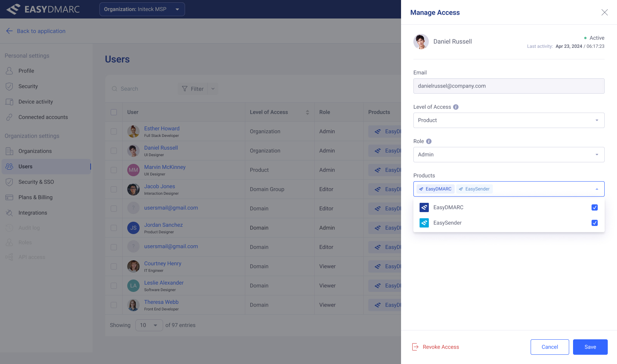Click the sort arrows on Level of Access column

[x=307, y=112]
